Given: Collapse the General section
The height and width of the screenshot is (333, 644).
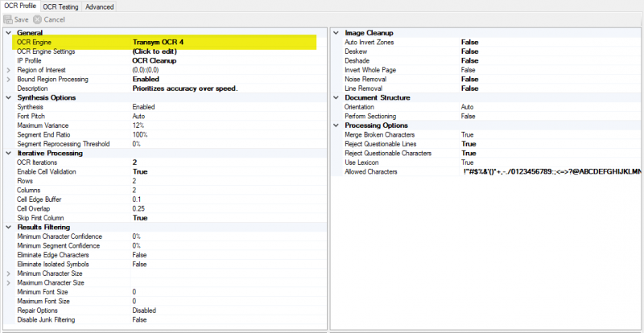Looking at the screenshot, I should tap(9, 33).
